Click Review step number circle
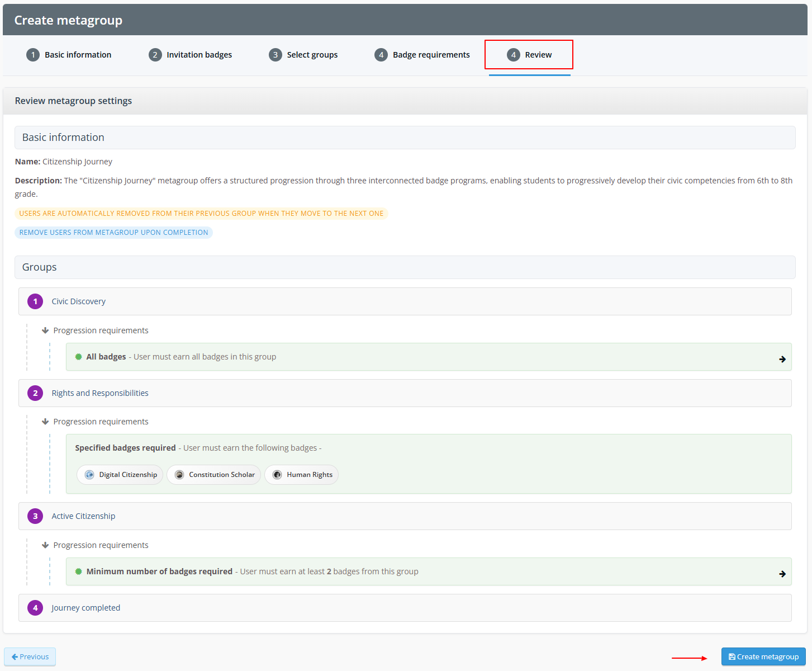 [x=513, y=55]
